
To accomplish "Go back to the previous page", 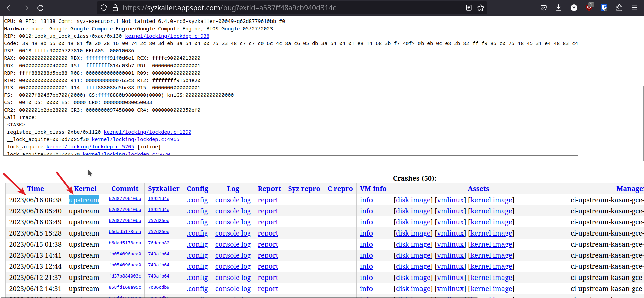I will 10,8.
